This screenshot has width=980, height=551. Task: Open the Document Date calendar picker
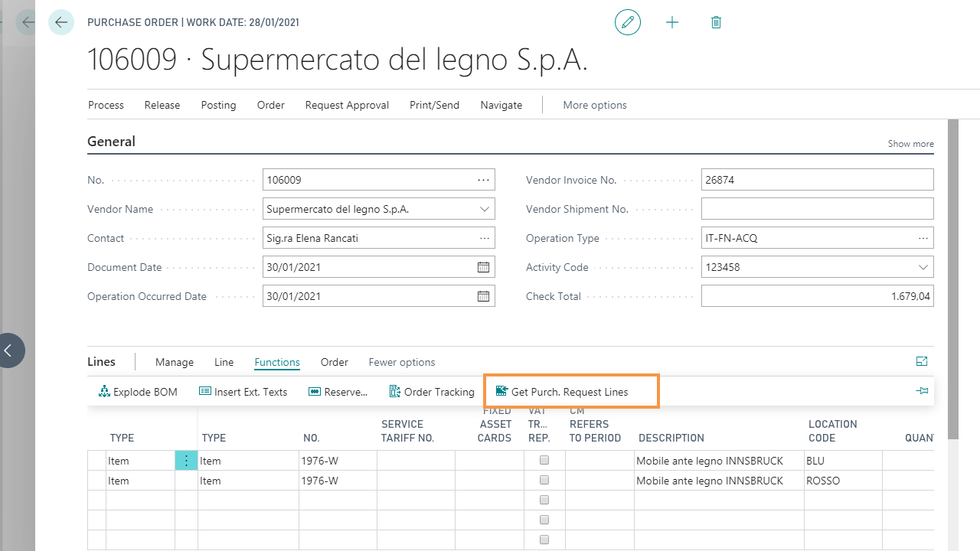(x=483, y=268)
